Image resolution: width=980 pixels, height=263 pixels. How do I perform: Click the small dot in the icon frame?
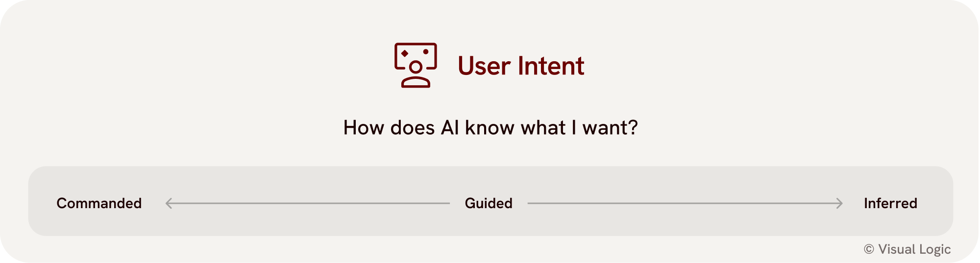click(x=426, y=51)
